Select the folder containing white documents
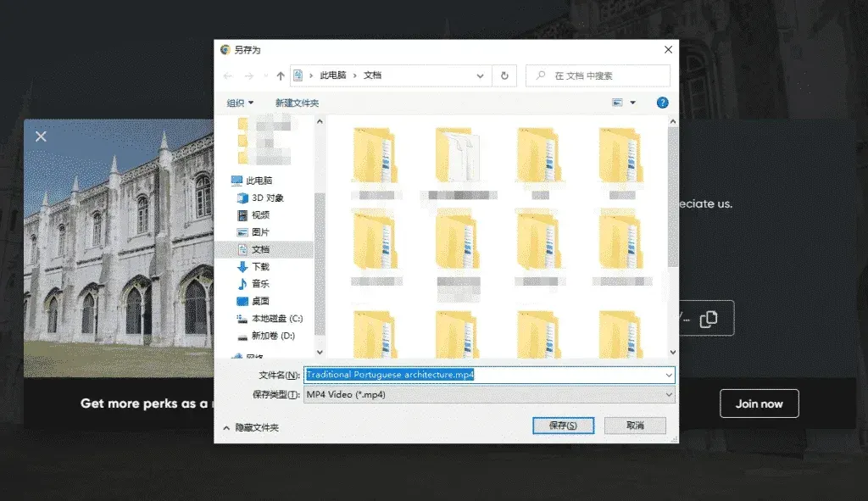 [x=457, y=156]
